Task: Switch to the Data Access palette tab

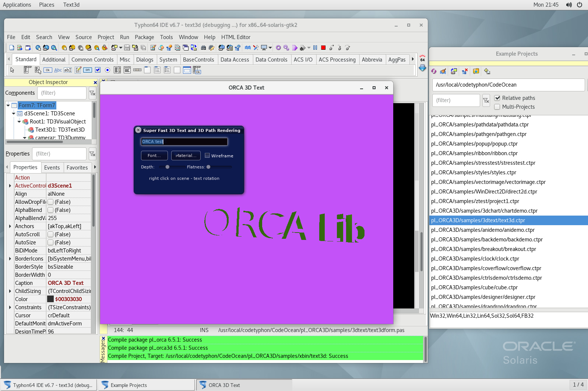Action: point(235,60)
